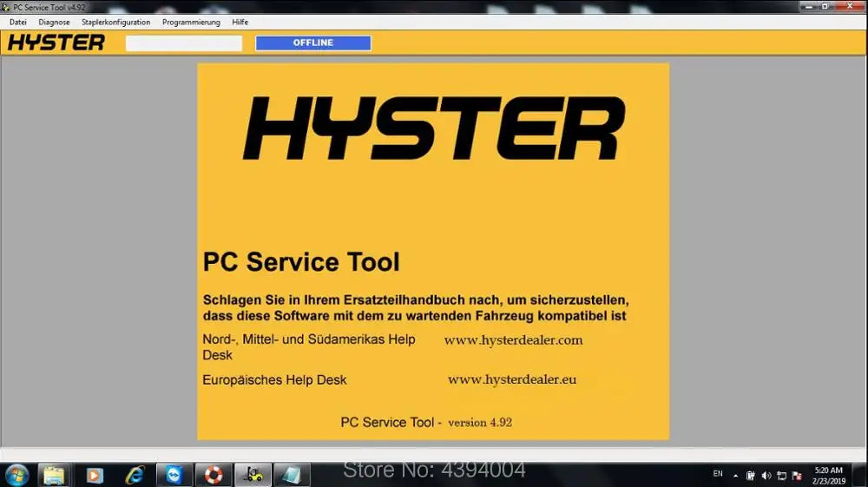Open Internet Explorer from the taskbar
Image resolution: width=868 pixels, height=487 pixels.
tap(135, 475)
